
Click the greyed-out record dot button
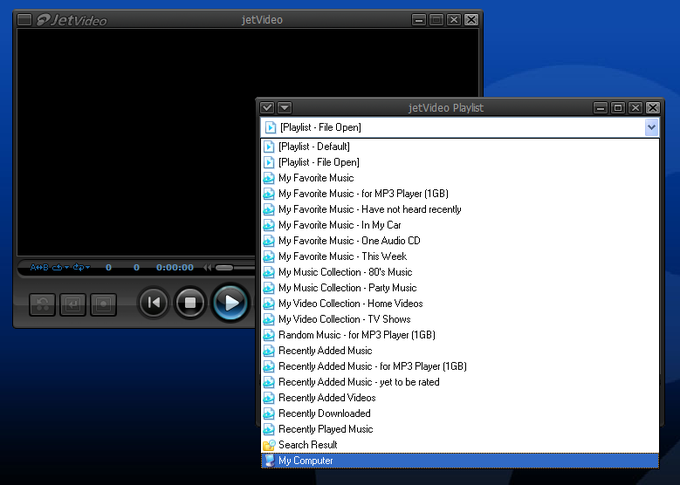tap(103, 304)
